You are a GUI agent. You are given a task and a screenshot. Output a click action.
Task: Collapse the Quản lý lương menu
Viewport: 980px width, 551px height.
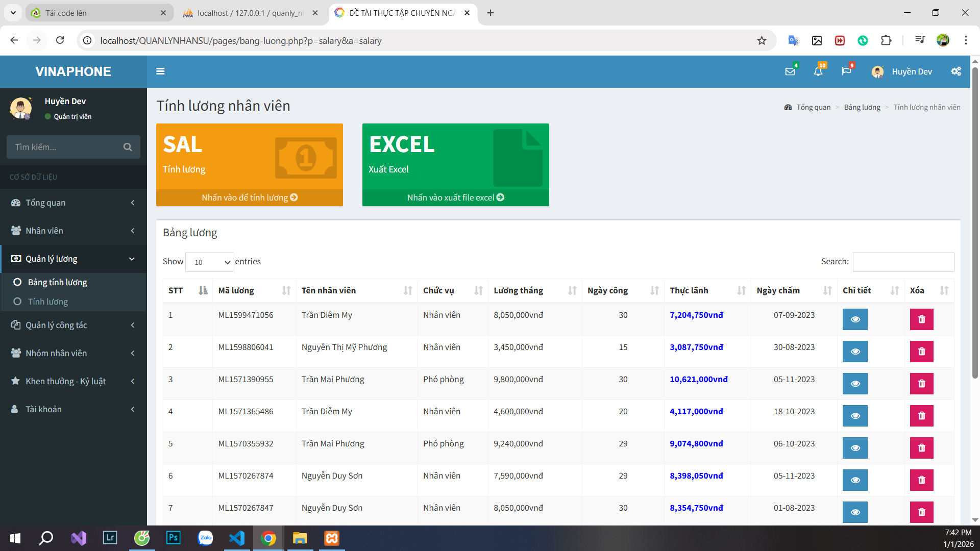(x=73, y=259)
